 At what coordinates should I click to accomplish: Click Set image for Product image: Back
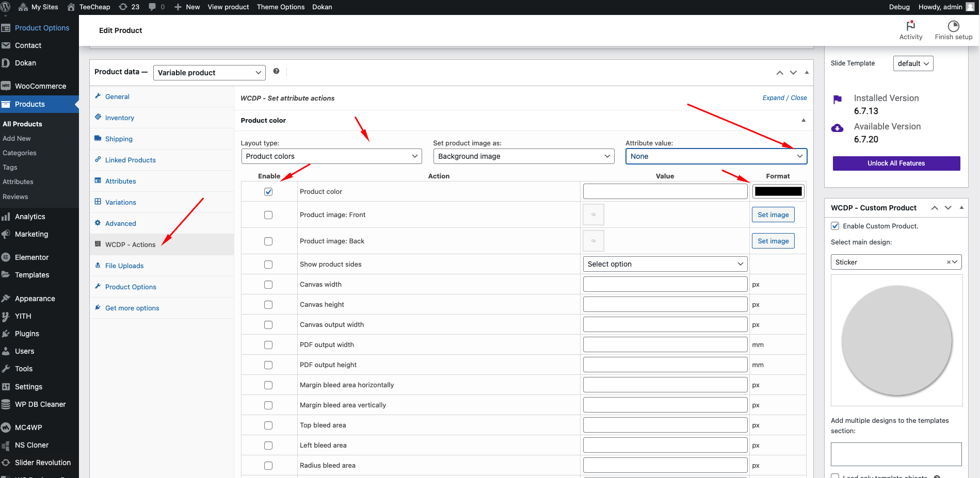(773, 241)
